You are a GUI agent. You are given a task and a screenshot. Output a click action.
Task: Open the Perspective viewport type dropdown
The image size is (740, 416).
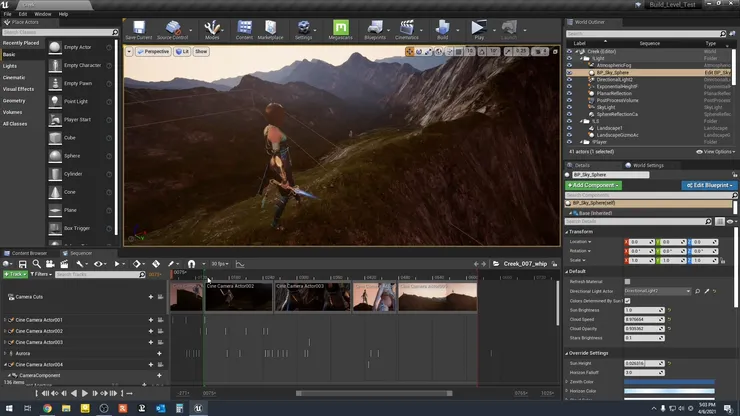pos(153,51)
